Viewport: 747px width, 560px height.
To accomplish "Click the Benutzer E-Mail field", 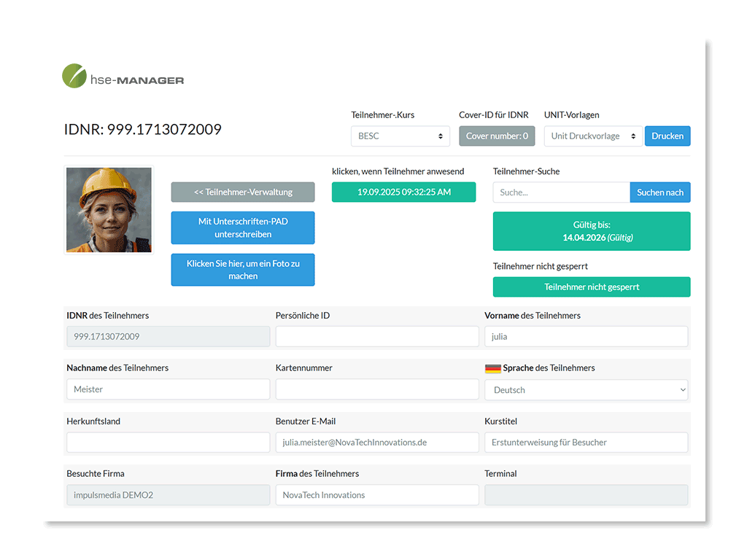I will pyautogui.click(x=376, y=442).
